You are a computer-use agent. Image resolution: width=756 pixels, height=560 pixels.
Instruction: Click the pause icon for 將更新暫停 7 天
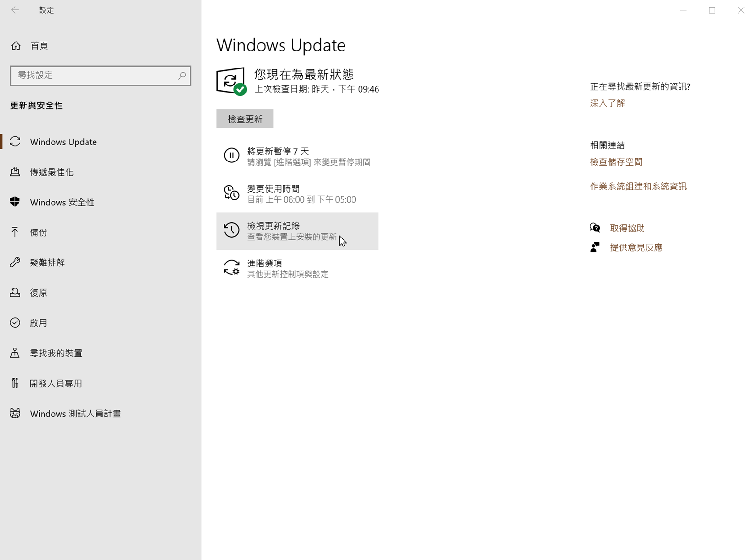pyautogui.click(x=232, y=155)
